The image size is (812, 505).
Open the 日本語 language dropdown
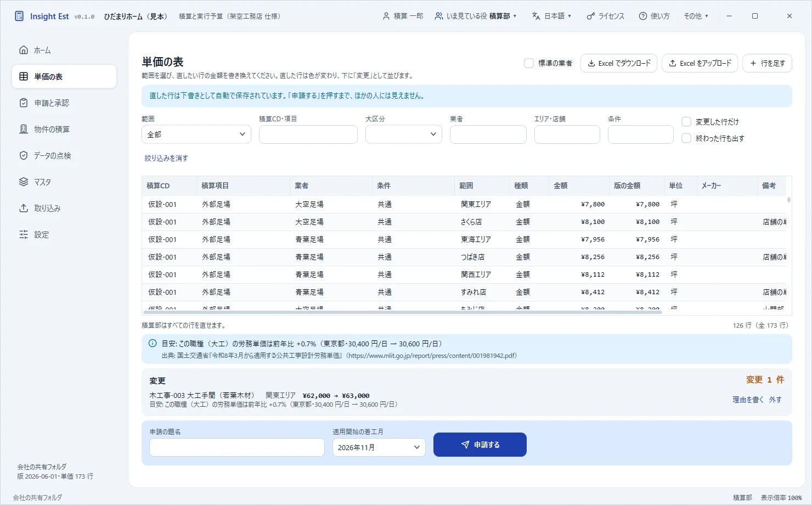(x=551, y=16)
